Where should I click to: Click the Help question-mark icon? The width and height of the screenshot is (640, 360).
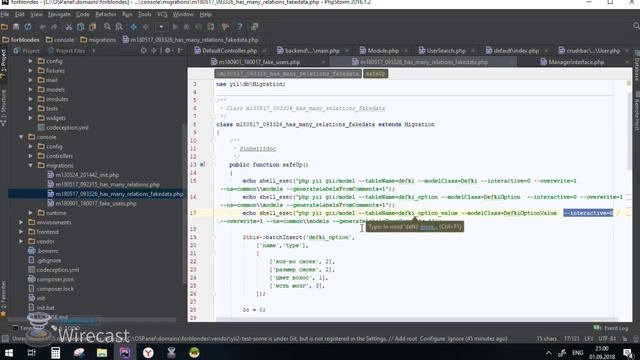(x=240, y=27)
